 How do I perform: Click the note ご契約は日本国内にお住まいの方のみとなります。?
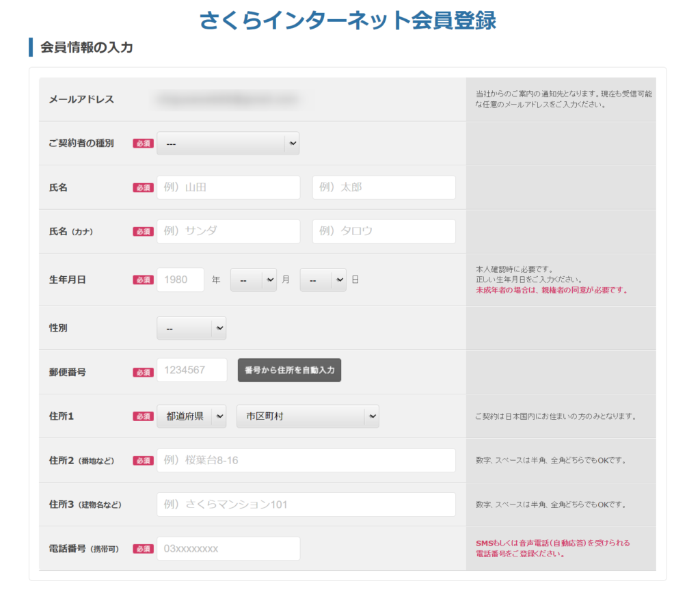point(556,416)
